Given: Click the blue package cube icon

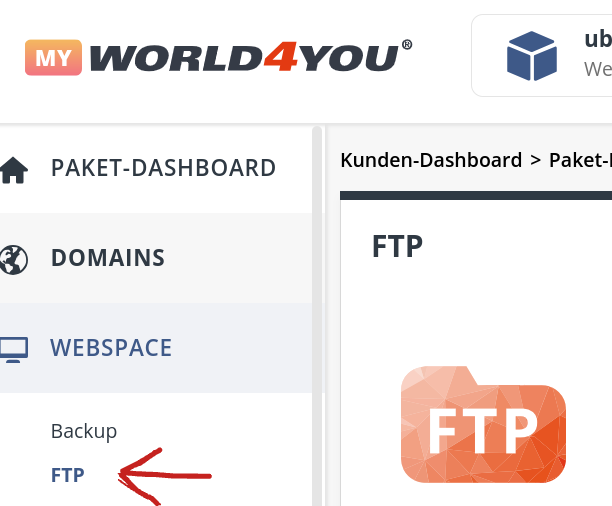Looking at the screenshot, I should pos(532,56).
